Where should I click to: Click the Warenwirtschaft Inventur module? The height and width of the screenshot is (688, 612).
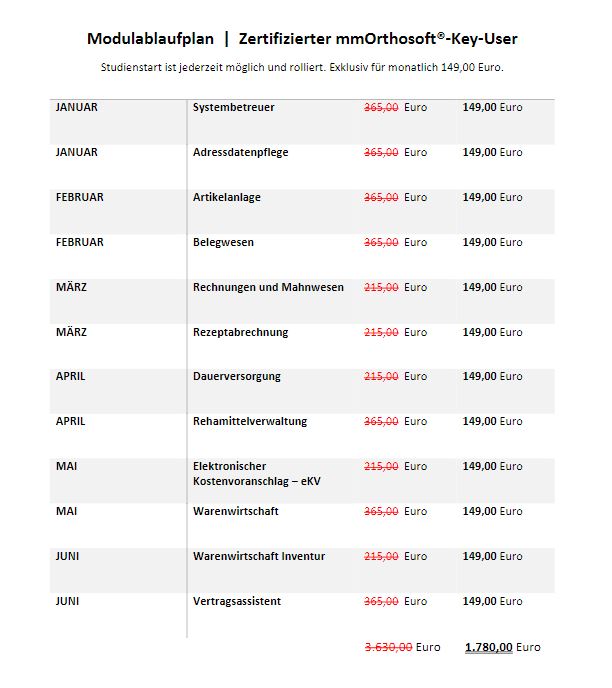click(259, 556)
